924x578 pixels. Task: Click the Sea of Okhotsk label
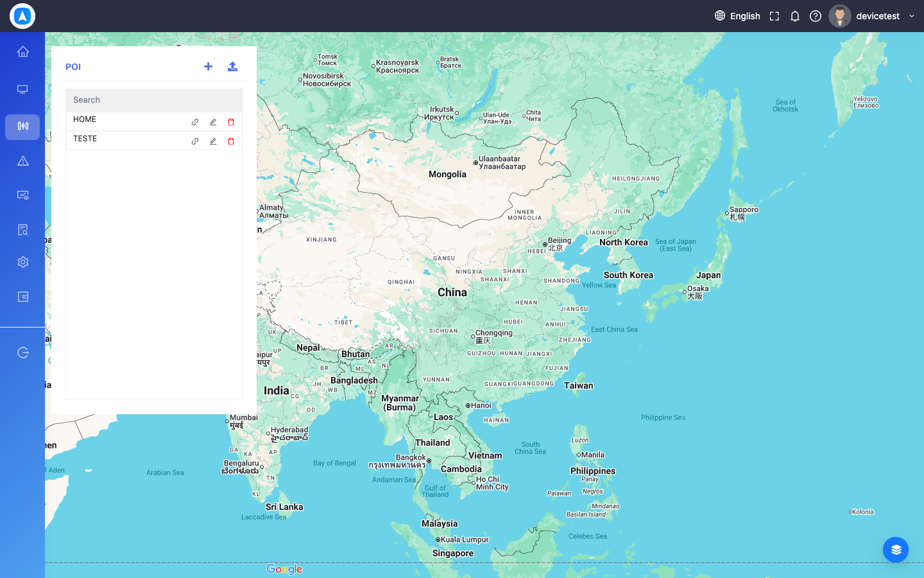pyautogui.click(x=785, y=105)
